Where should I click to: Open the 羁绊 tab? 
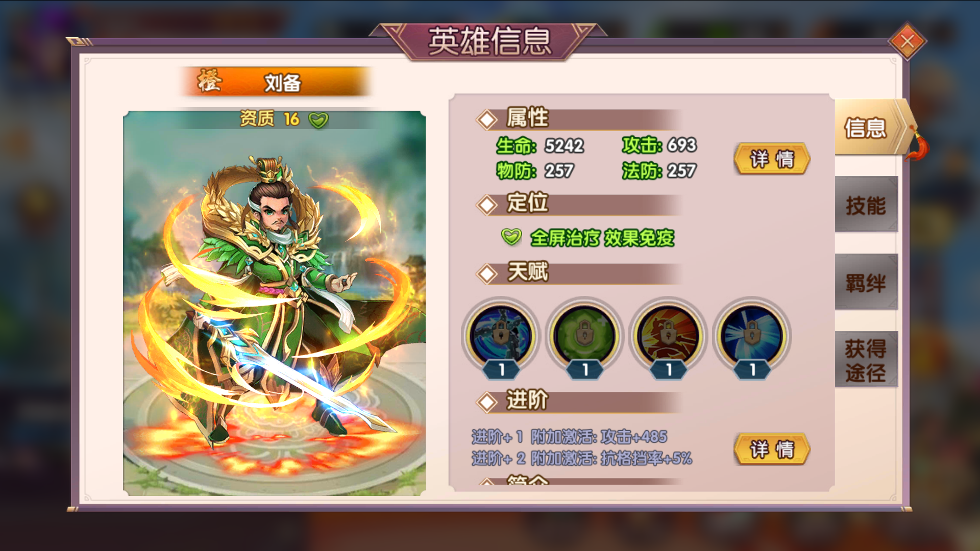pyautogui.click(x=866, y=282)
